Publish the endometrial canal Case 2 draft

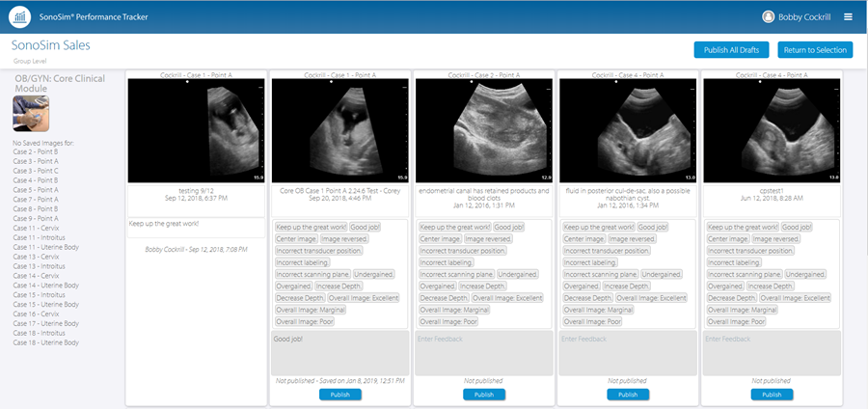pyautogui.click(x=484, y=395)
